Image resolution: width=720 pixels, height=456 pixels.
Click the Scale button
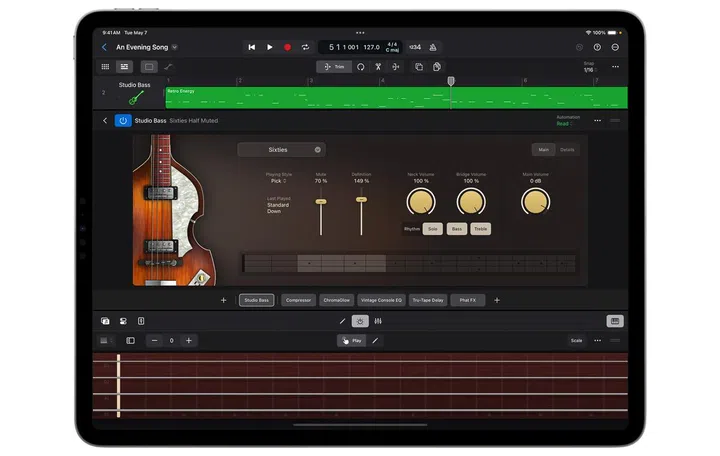pos(576,340)
